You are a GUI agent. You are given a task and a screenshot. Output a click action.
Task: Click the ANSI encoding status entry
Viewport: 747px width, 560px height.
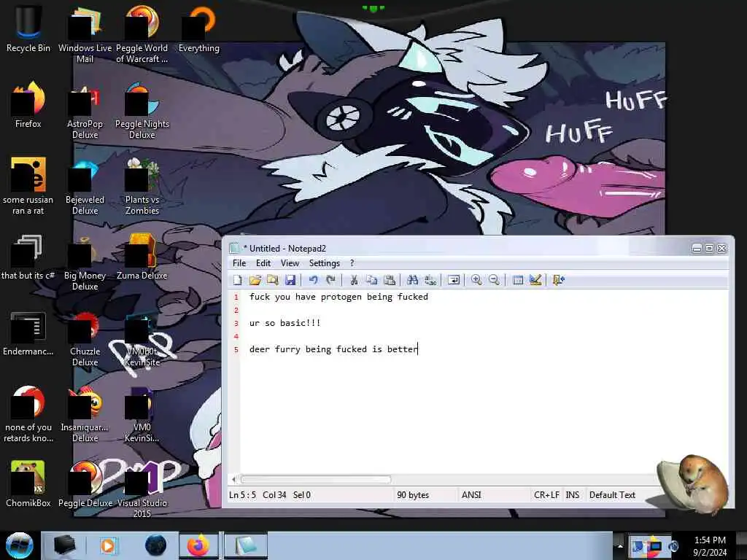coord(471,495)
